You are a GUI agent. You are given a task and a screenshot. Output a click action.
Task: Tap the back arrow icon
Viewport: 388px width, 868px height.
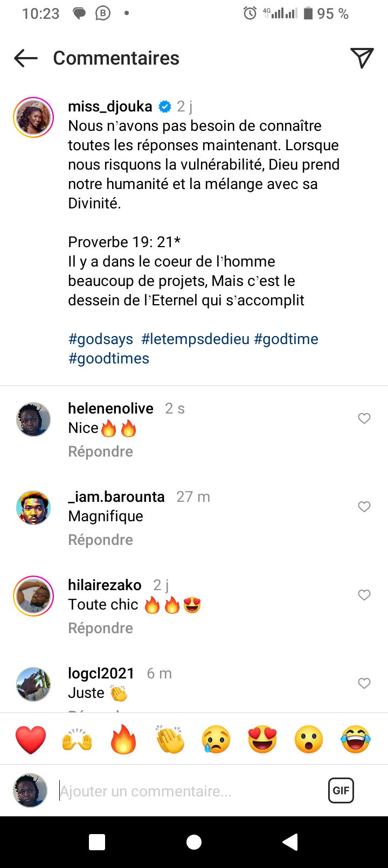26,58
